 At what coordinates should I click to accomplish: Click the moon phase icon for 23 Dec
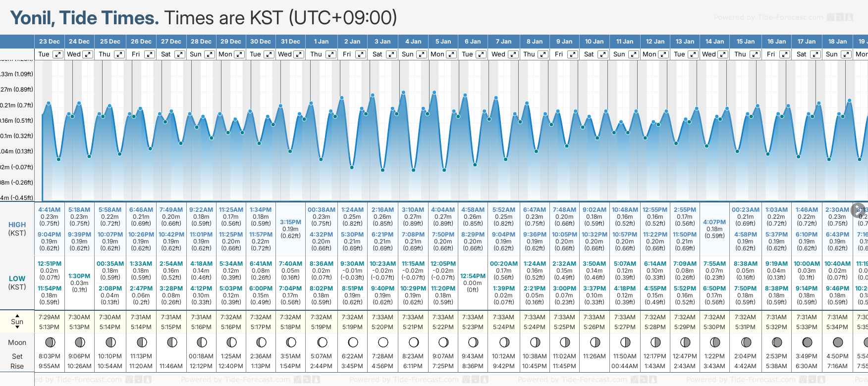click(x=50, y=342)
